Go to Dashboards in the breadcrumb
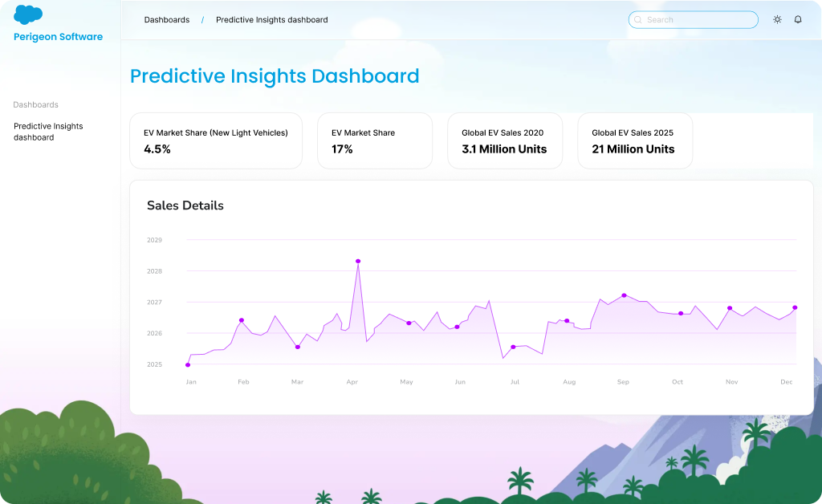The image size is (822, 504). [167, 20]
